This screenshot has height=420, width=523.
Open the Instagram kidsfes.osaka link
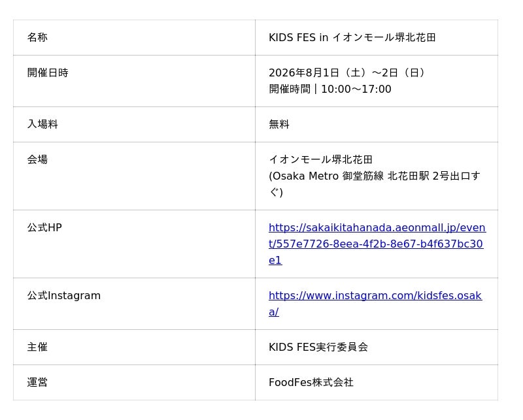tap(375, 304)
